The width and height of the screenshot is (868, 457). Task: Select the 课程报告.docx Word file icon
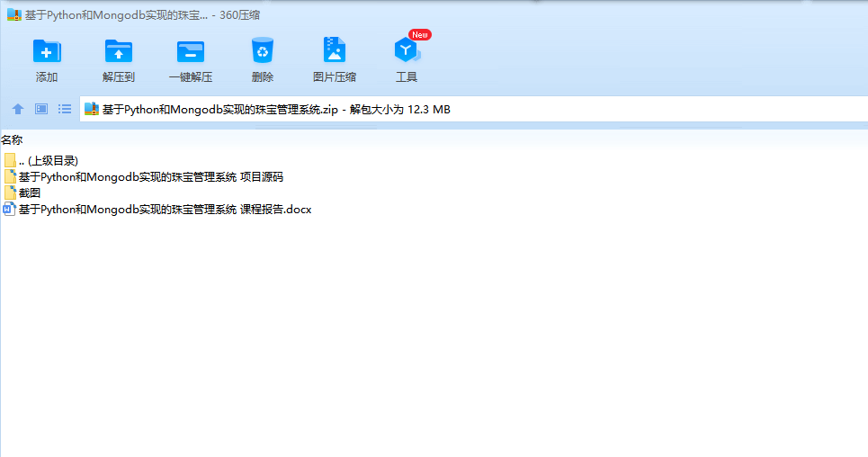point(9,210)
